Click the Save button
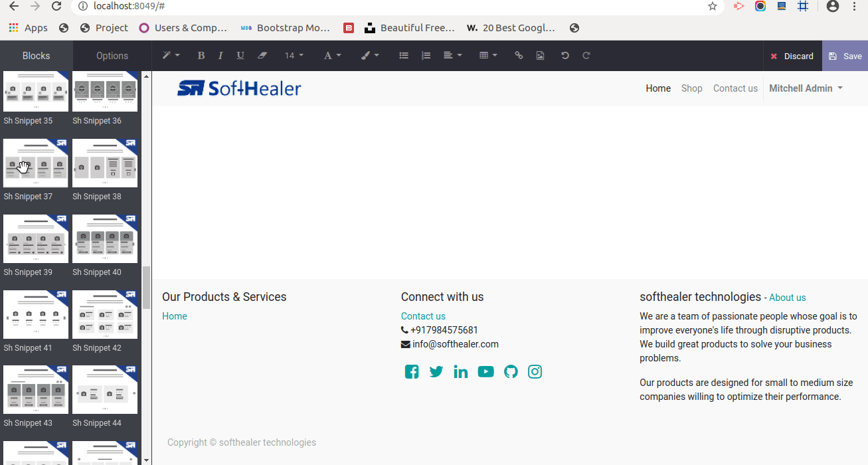Screen dimensions: 868x465 click(x=845, y=56)
